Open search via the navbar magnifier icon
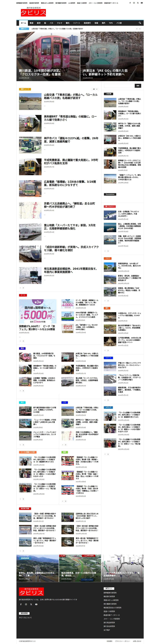 tap(140, 23)
